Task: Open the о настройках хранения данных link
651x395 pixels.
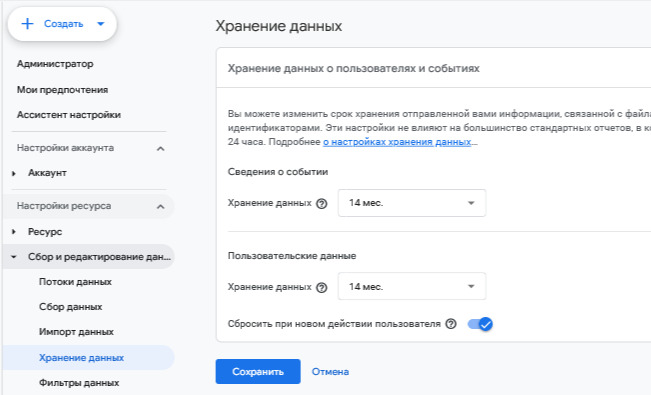Action: click(x=397, y=142)
